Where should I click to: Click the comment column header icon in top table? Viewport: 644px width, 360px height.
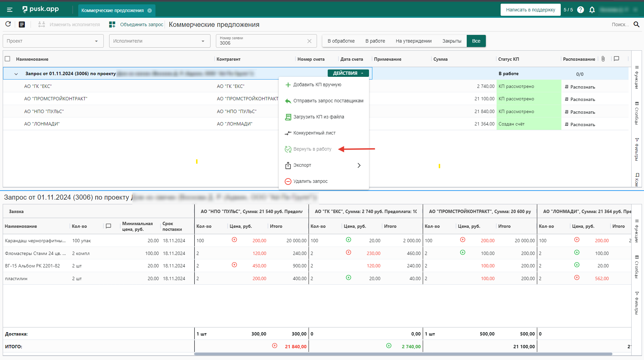coord(616,59)
